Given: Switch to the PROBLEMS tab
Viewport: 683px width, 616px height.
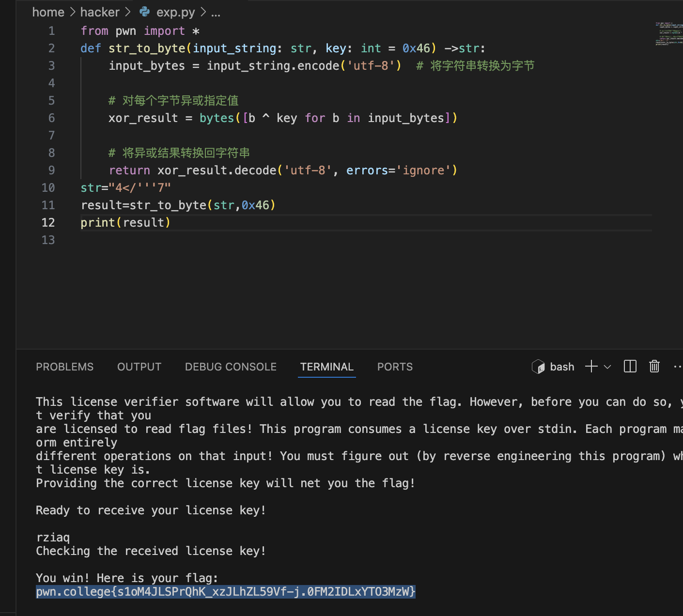Looking at the screenshot, I should (x=64, y=367).
